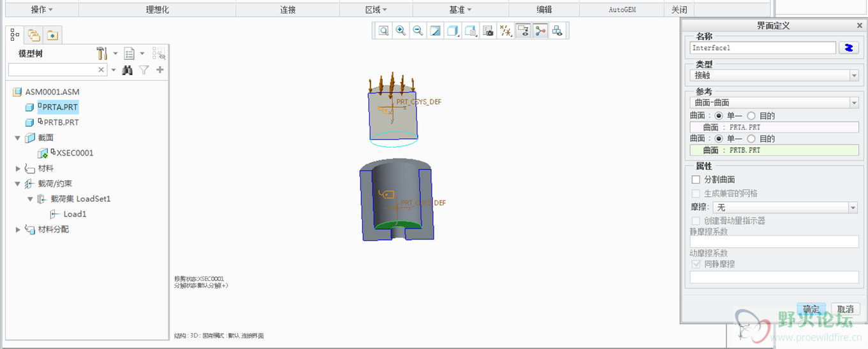Select first 单一 radio button for PRTA surface
The image size is (868, 349).
point(719,116)
